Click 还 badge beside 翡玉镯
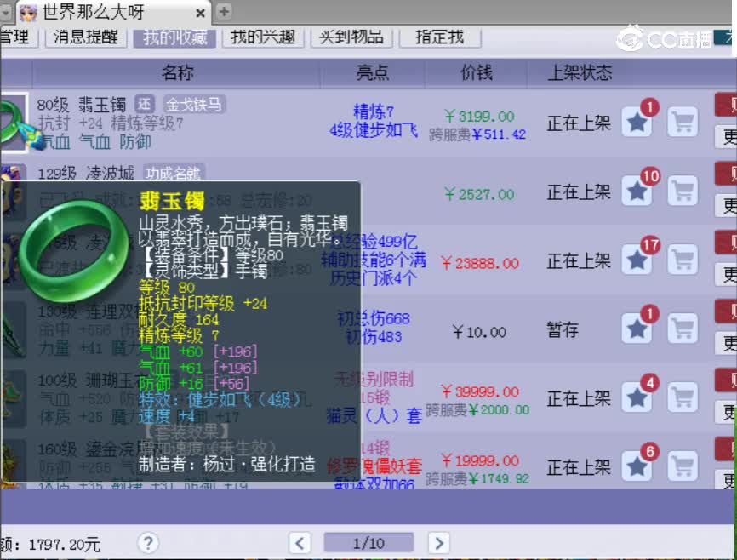 tap(145, 104)
